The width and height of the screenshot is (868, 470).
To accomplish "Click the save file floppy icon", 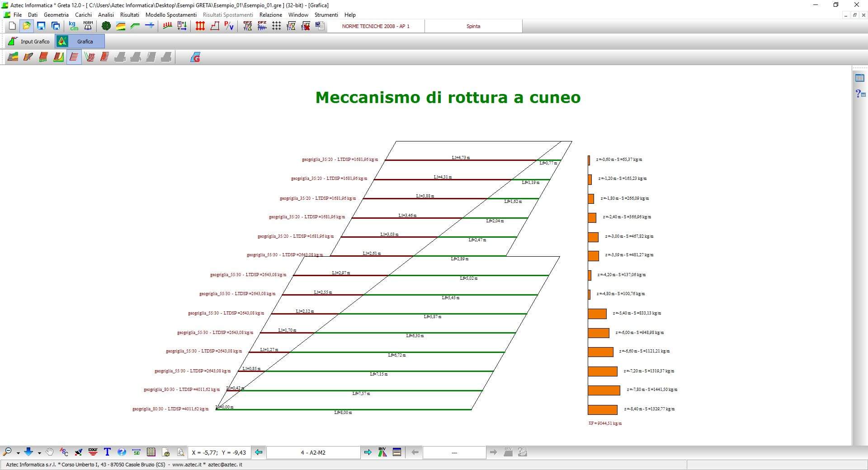I will click(41, 26).
